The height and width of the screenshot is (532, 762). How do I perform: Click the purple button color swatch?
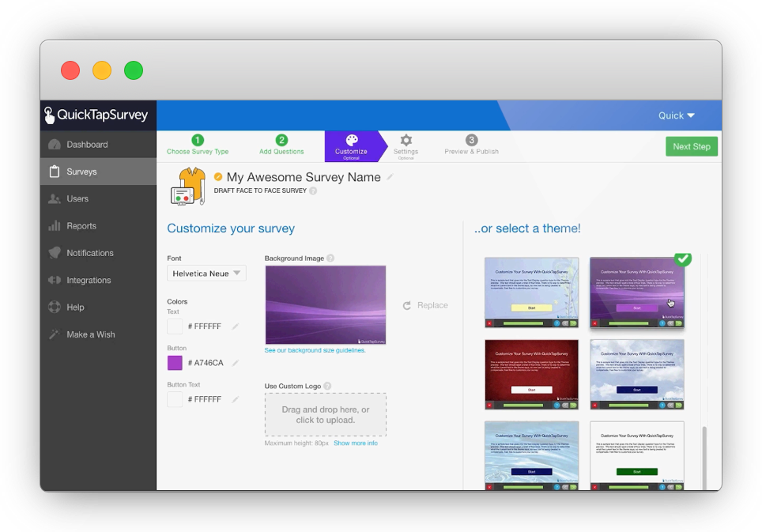click(x=175, y=362)
